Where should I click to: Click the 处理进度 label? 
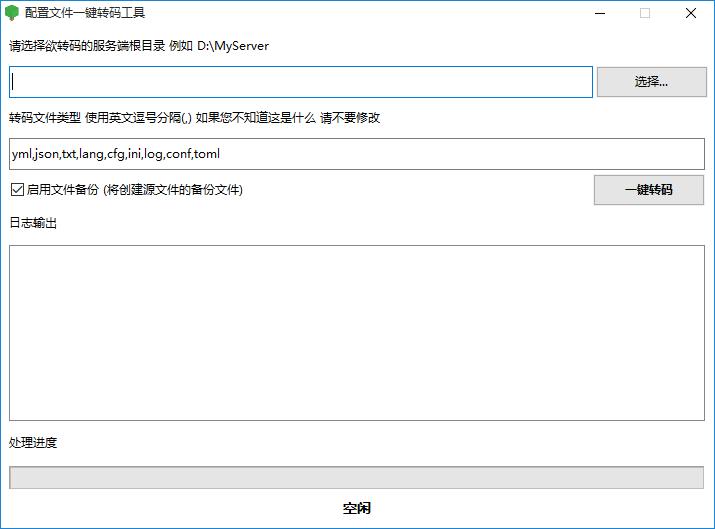pos(33,442)
